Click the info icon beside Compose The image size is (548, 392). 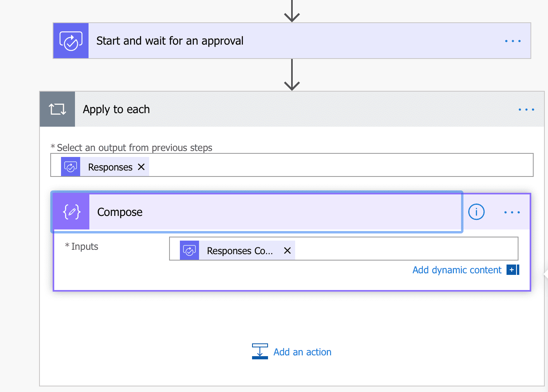(476, 212)
